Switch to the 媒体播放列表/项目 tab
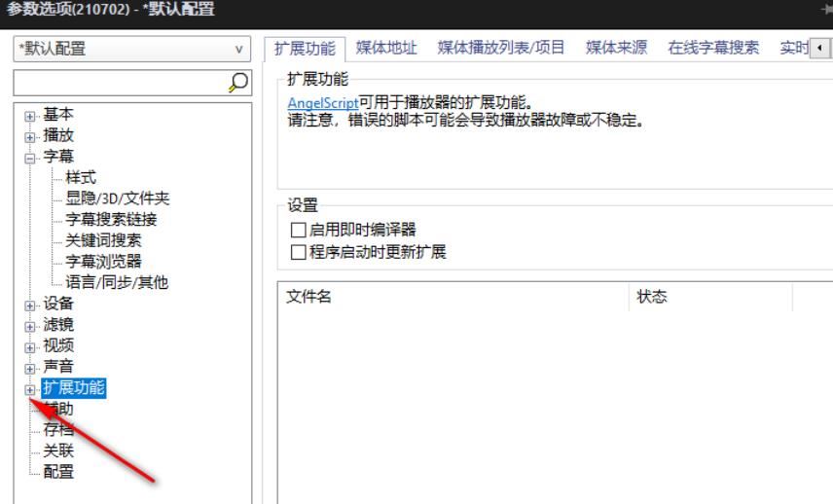 (x=501, y=48)
